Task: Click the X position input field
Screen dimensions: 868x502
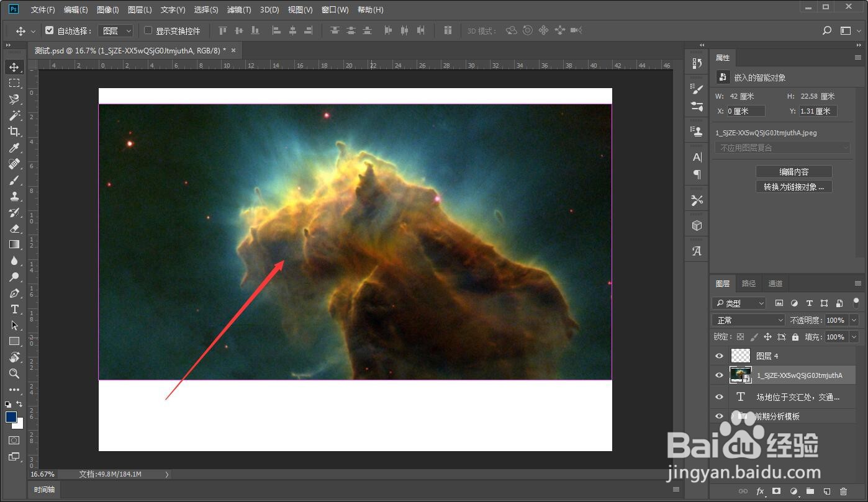Action: (x=746, y=111)
